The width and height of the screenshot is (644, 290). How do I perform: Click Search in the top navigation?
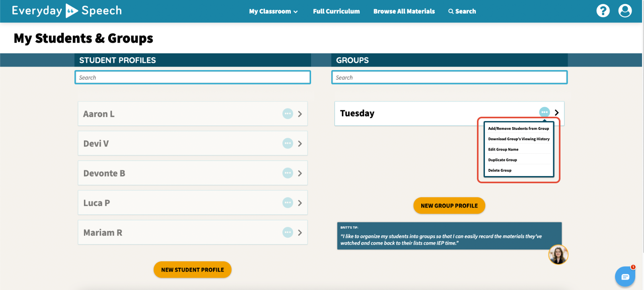click(x=462, y=11)
